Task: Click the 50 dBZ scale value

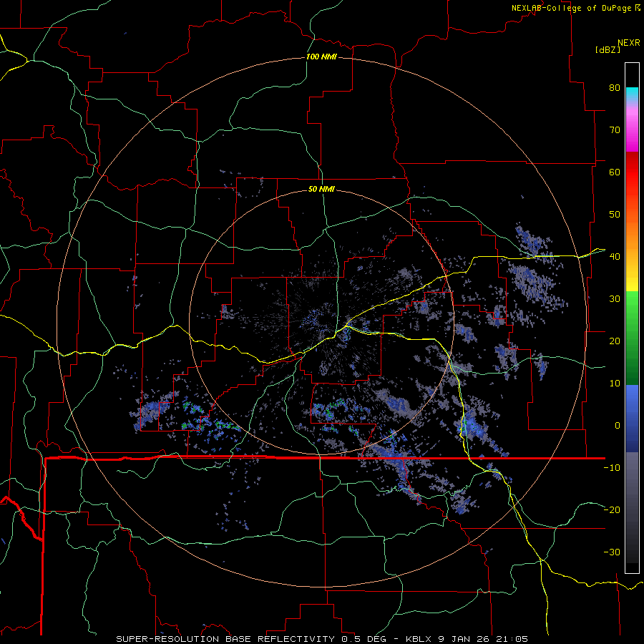Action: (x=615, y=215)
